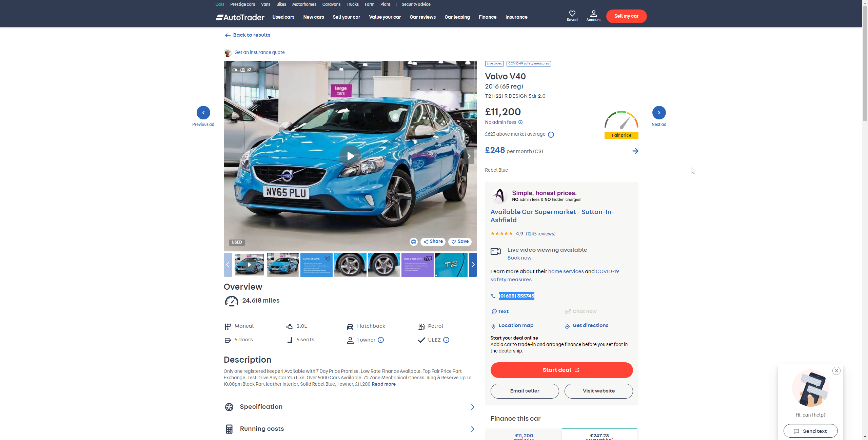868x440 pixels.
Task: Open the Saved heart icon
Action: click(x=572, y=16)
